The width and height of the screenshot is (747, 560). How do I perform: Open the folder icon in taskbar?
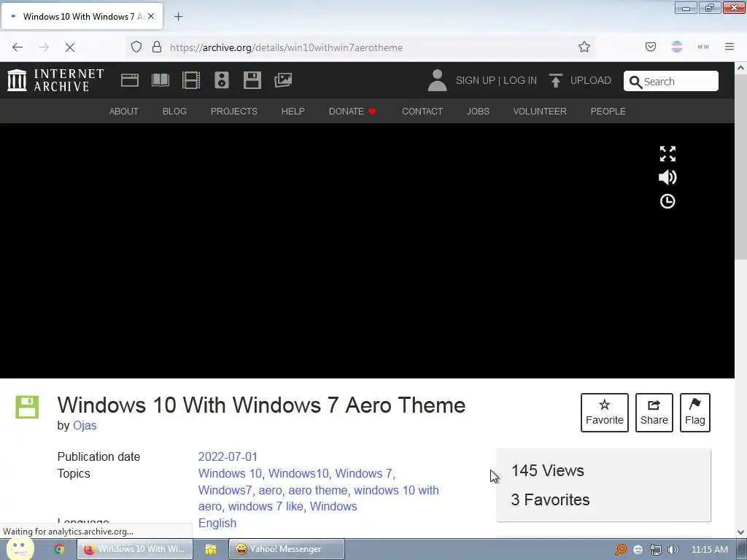click(x=211, y=549)
